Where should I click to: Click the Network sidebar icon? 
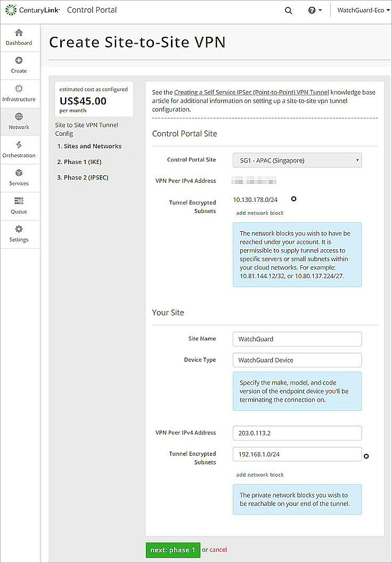(x=19, y=121)
